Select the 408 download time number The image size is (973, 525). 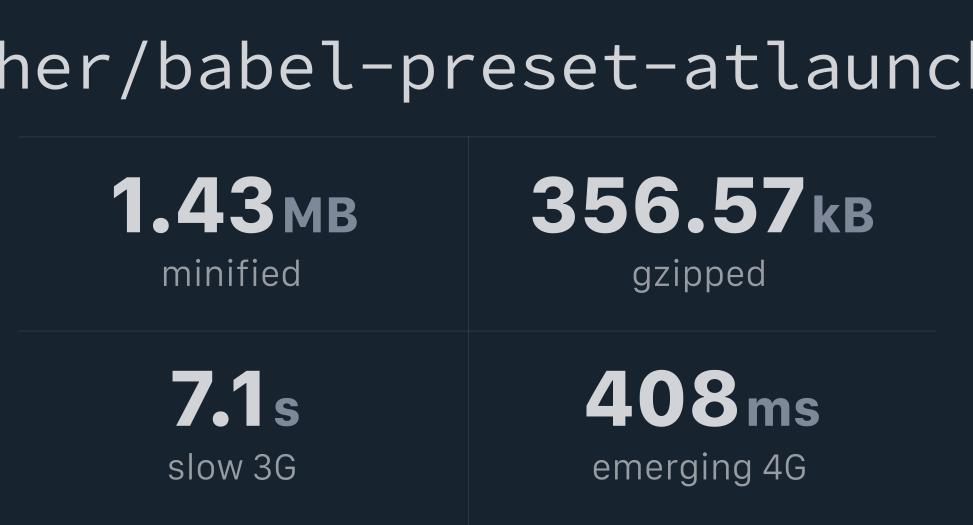[x=662, y=399]
